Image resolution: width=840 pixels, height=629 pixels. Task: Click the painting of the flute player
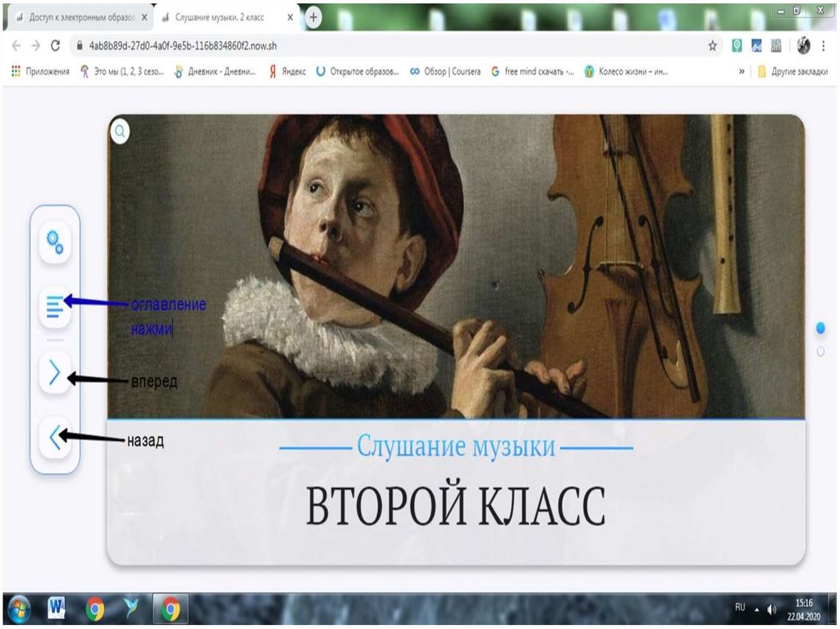pyautogui.click(x=456, y=267)
